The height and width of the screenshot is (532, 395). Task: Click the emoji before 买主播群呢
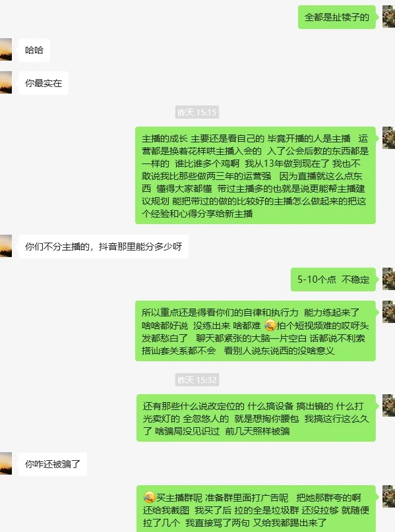pyautogui.click(x=149, y=498)
